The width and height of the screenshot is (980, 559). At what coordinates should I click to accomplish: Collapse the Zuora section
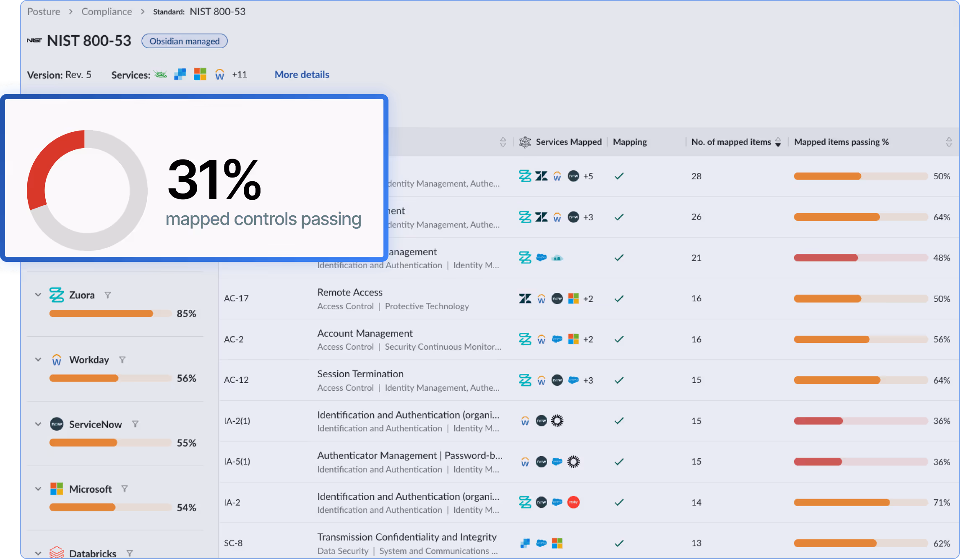pos(38,295)
